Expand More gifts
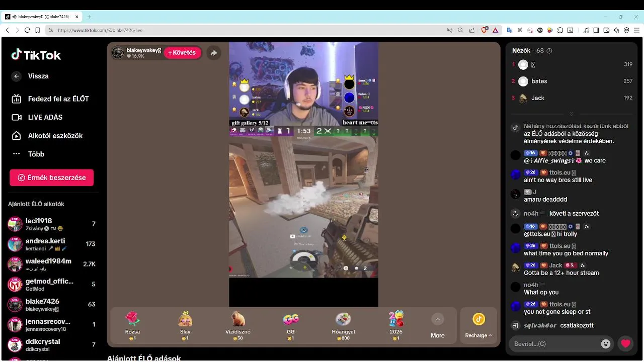Image resolution: width=644 pixels, height=362 pixels. pos(438,325)
